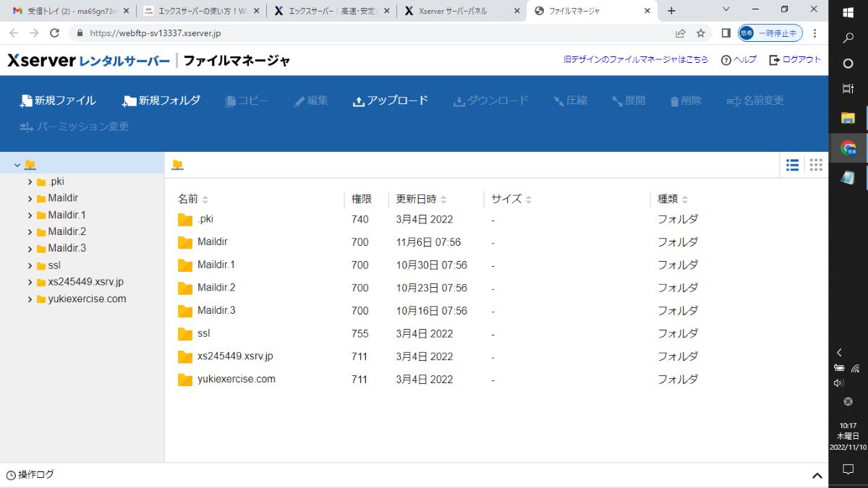
Task: Expand the Maildir.3 tree node
Action: 30,249
